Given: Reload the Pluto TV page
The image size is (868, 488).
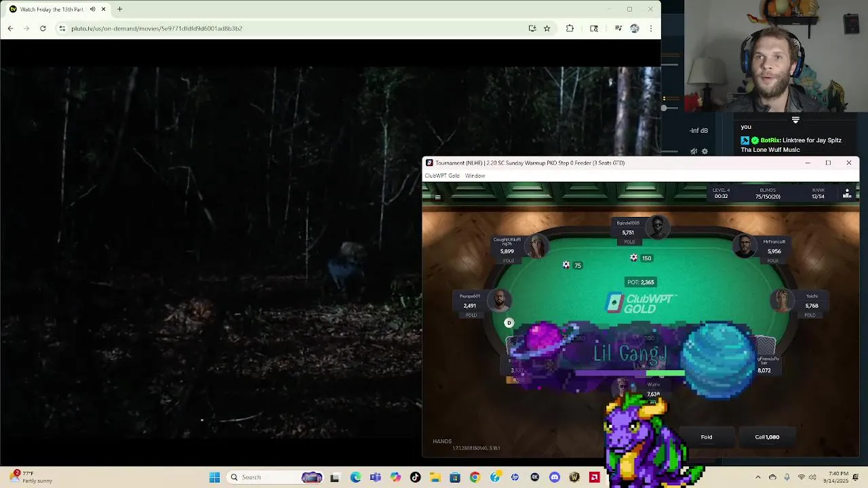Looking at the screenshot, I should 43,28.
